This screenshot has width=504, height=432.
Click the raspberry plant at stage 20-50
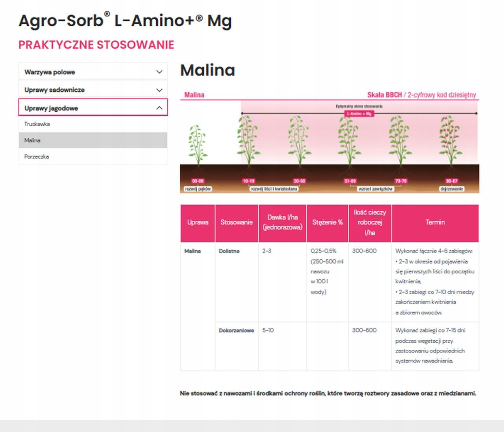(x=299, y=140)
